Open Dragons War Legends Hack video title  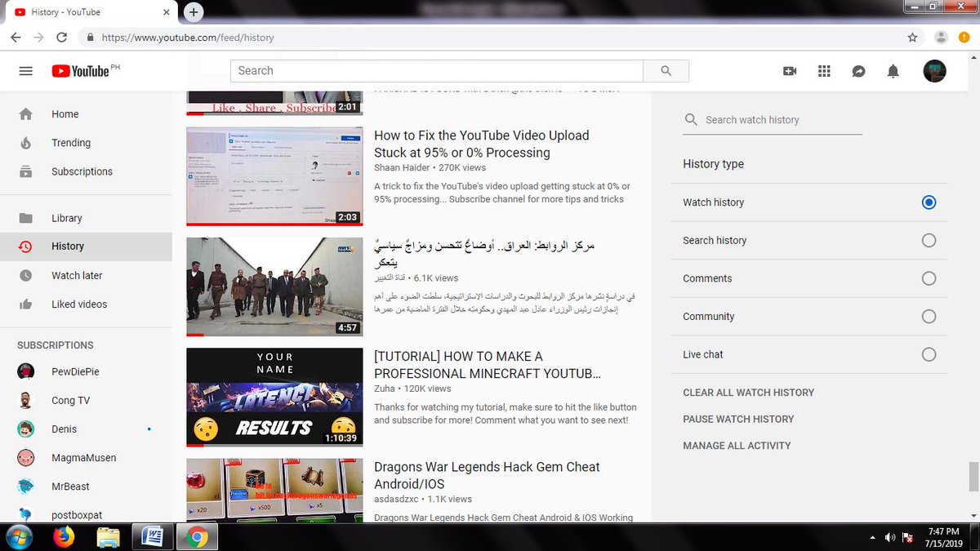pyautogui.click(x=487, y=475)
